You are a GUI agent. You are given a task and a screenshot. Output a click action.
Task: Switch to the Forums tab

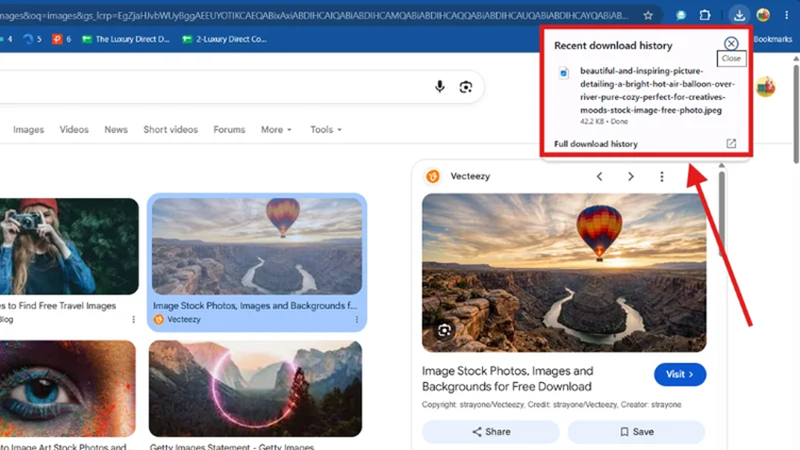pos(229,130)
